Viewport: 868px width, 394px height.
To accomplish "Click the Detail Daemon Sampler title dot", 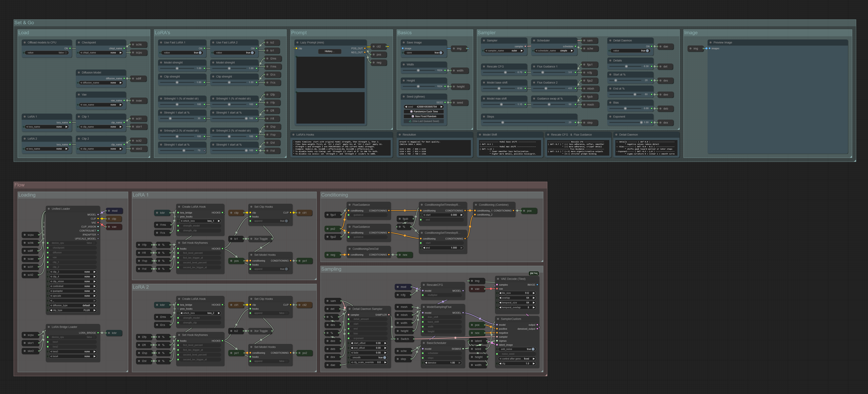I will tap(350, 309).
